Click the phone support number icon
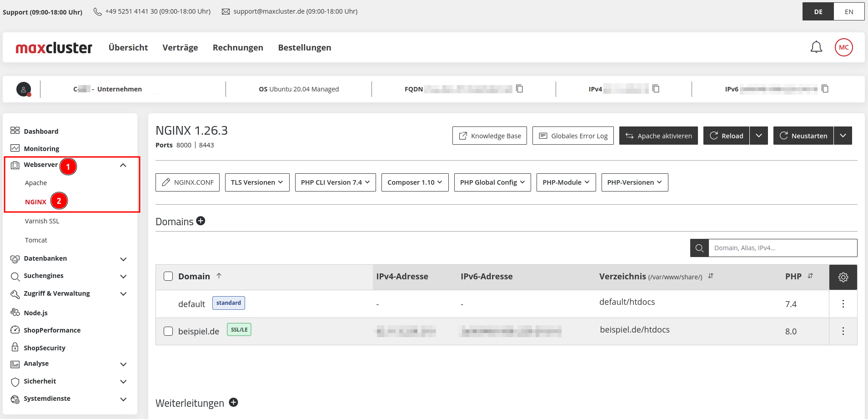This screenshot has height=419, width=868. (x=97, y=11)
